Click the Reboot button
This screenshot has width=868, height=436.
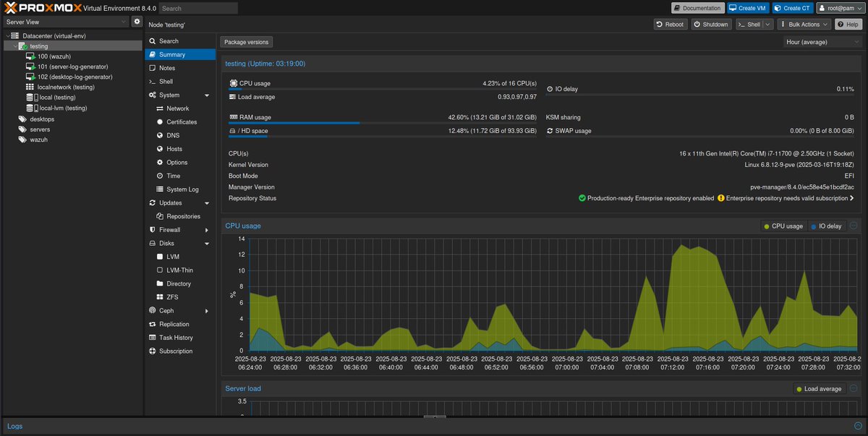[671, 25]
